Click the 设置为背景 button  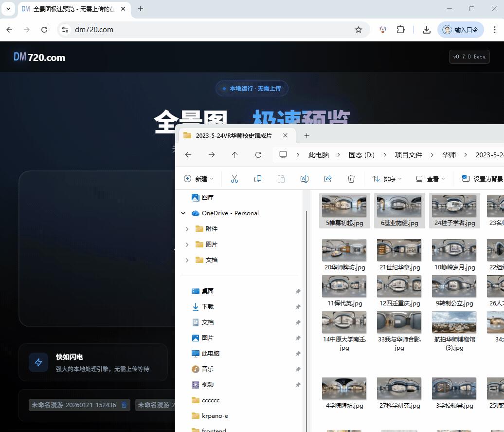483,179
